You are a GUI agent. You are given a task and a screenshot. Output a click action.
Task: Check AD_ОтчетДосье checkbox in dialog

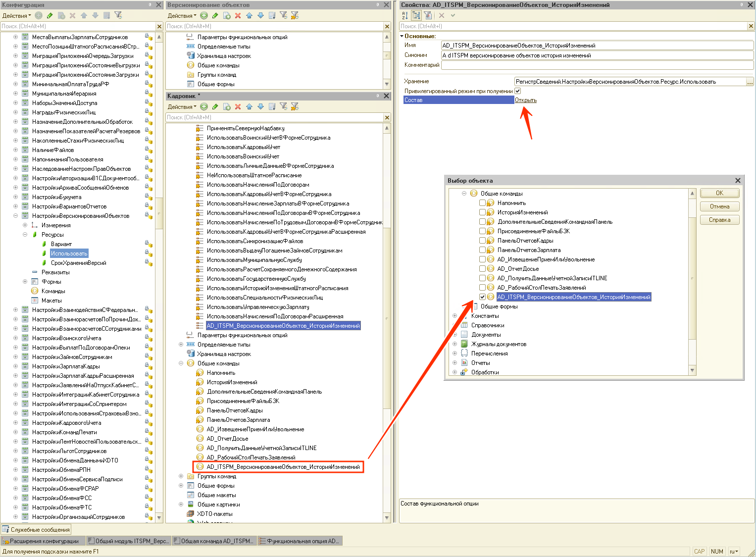[x=482, y=269]
